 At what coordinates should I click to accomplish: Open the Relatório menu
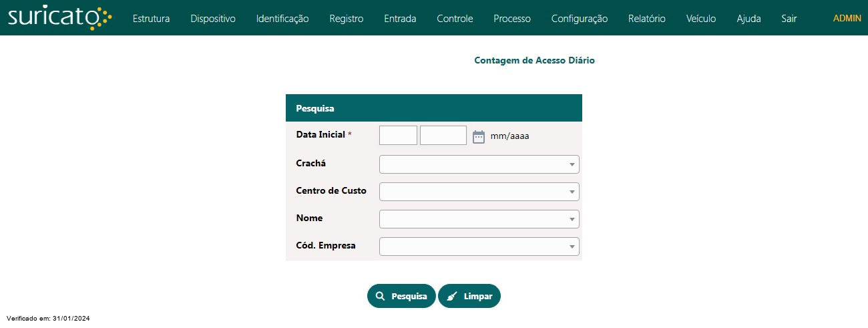point(647,19)
